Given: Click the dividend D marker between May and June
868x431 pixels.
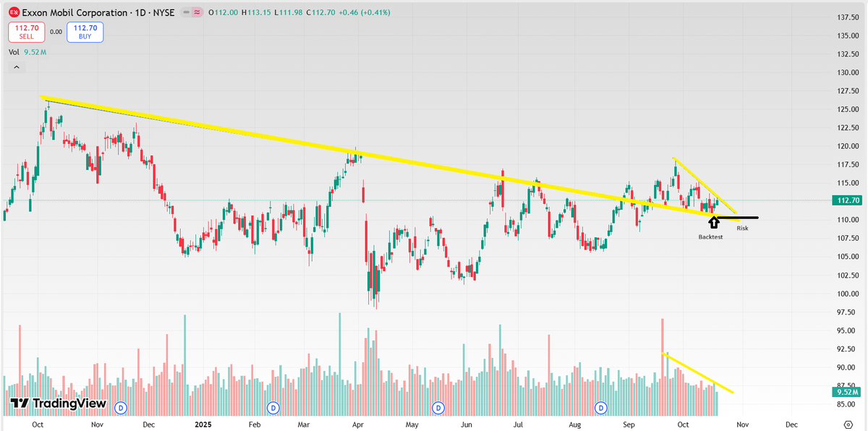Looking at the screenshot, I should pyautogui.click(x=438, y=408).
